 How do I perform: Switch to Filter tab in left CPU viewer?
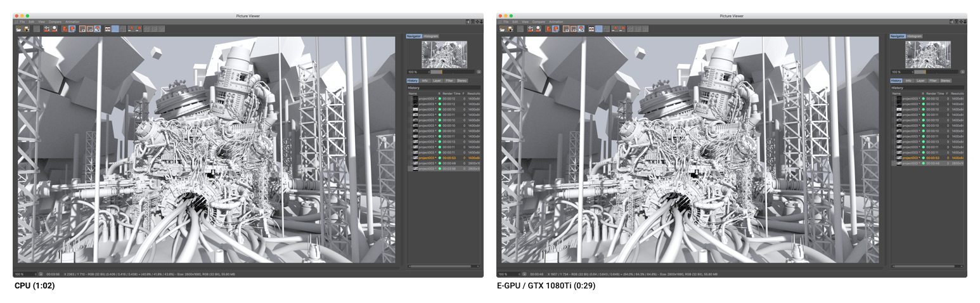coord(449,81)
